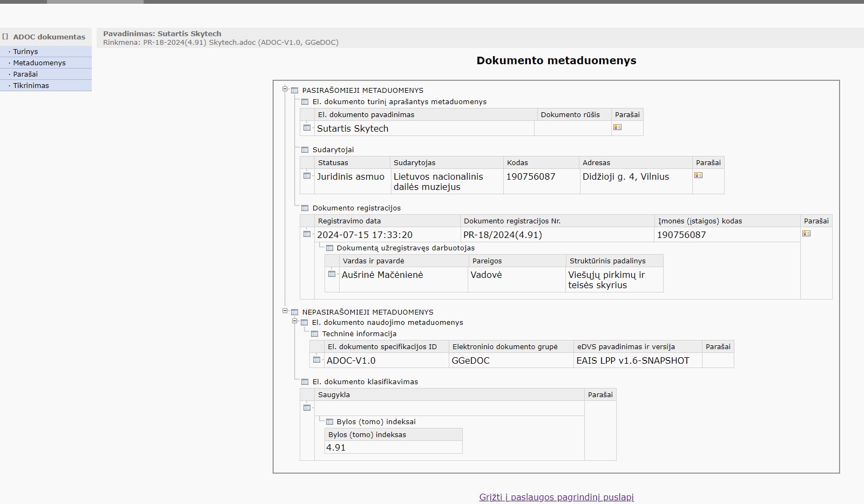
Task: Open Parašai in the sidebar menu
Action: click(25, 74)
